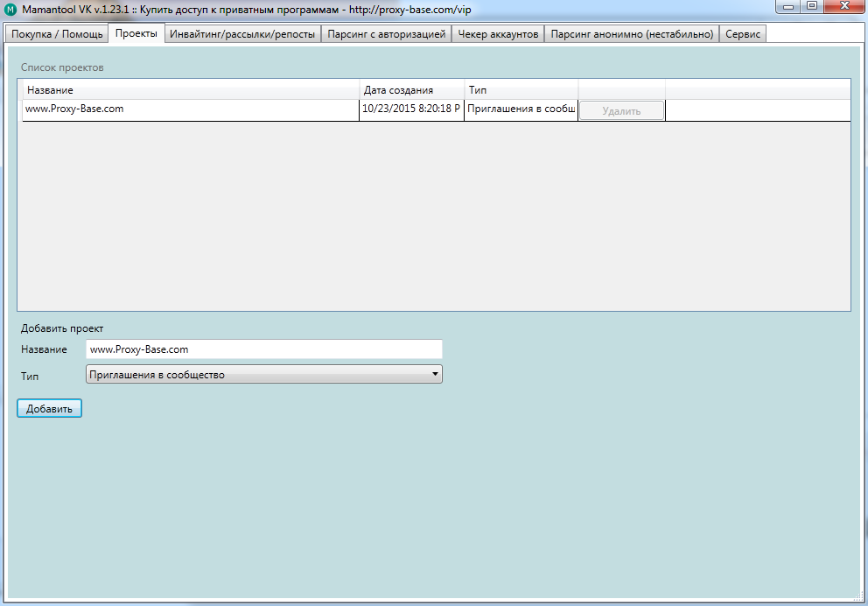This screenshot has height=606, width=868.
Task: Click the Mamantool app icon in title bar
Action: (x=11, y=10)
